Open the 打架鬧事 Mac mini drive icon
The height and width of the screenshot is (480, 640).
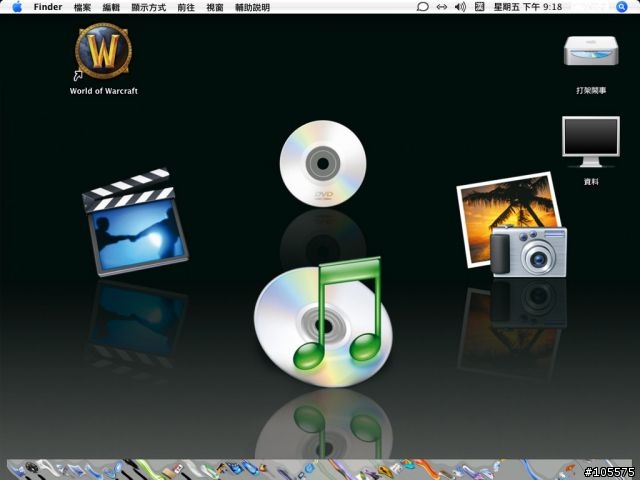[x=584, y=51]
